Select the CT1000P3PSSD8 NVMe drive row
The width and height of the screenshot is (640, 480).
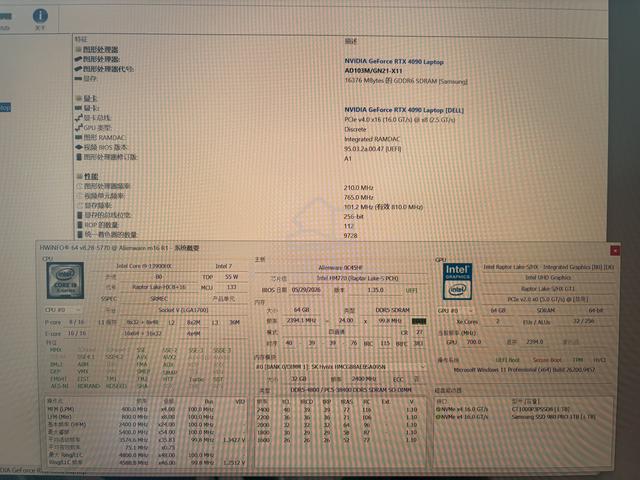(x=522, y=409)
